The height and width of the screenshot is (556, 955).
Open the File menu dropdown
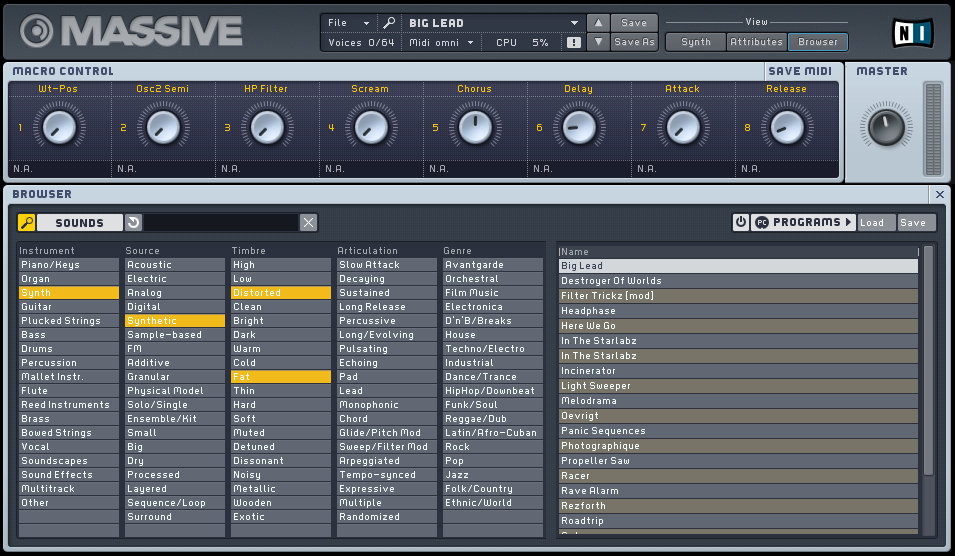tap(348, 23)
